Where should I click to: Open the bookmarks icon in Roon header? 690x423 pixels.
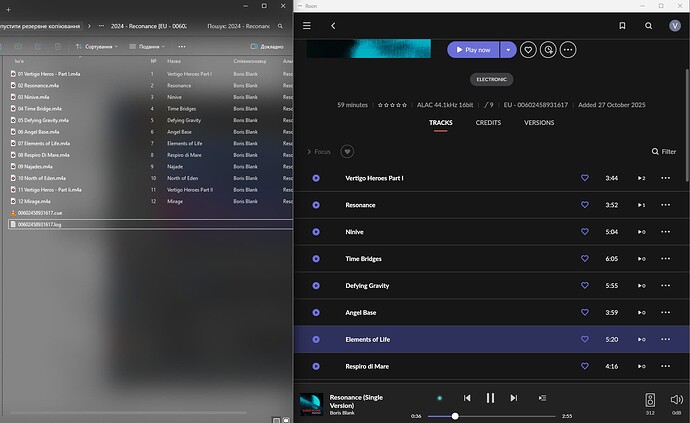(x=622, y=26)
